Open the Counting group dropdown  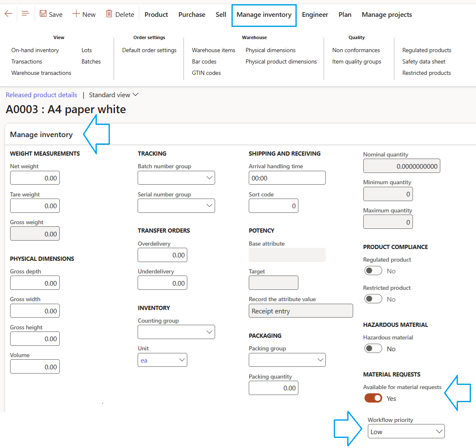[x=209, y=332]
